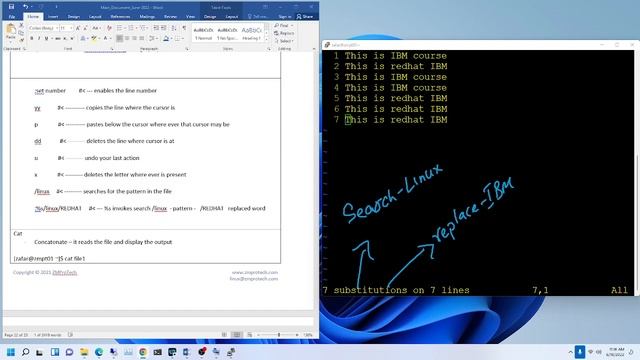Click the Word zoom slider
Screen dimensions: 640x360
279,335
